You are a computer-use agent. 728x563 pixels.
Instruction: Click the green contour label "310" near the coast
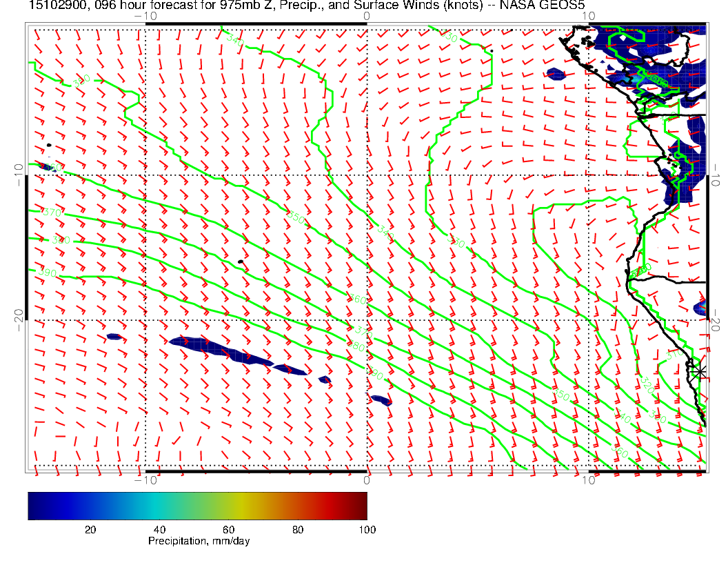[x=675, y=355]
